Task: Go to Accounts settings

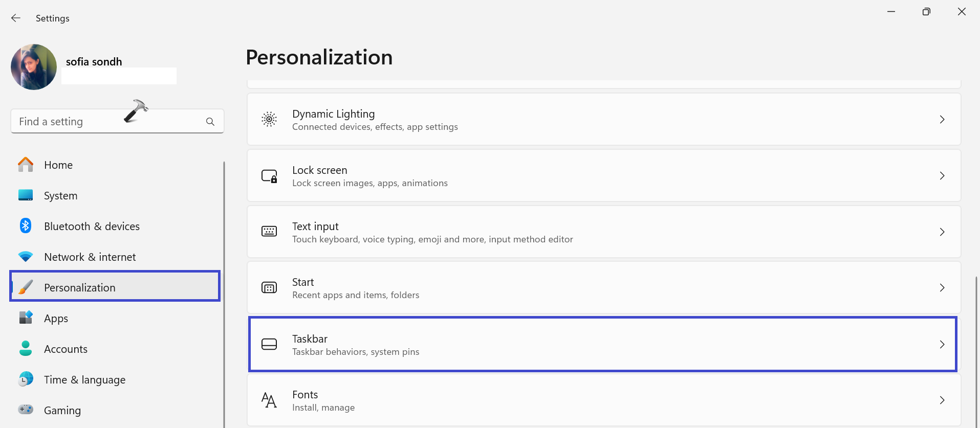Action: tap(66, 349)
